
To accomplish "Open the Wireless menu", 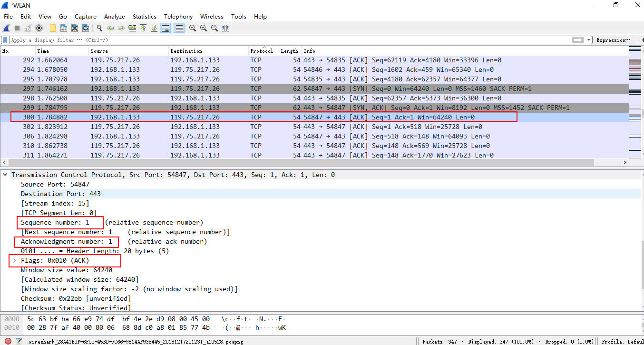I will 212,16.
